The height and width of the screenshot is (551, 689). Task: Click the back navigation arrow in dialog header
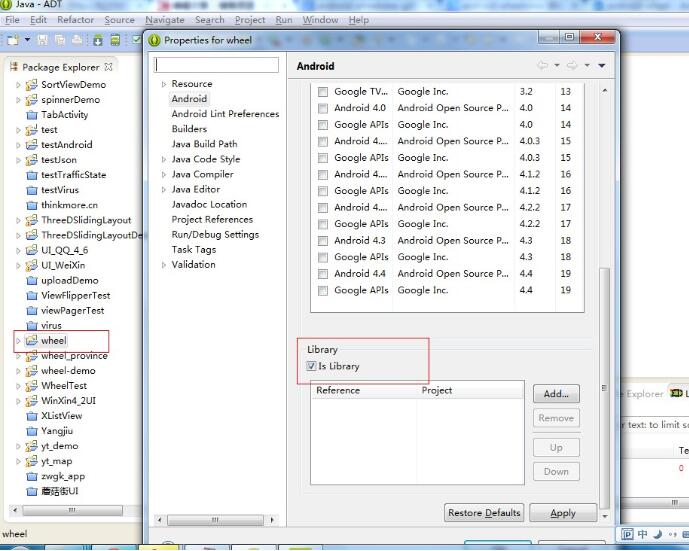(x=543, y=66)
